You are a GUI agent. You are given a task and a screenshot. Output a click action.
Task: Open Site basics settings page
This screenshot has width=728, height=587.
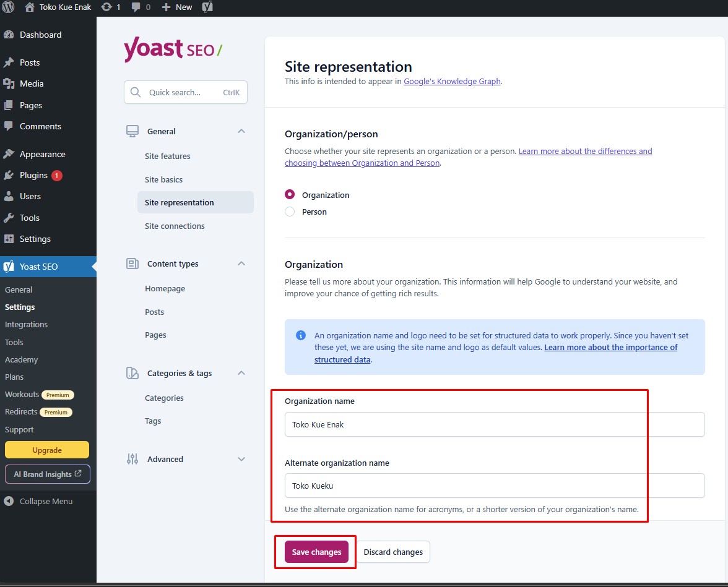pos(164,179)
